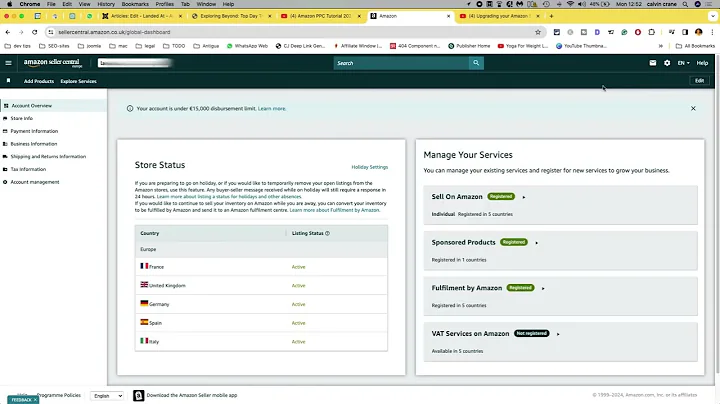Screen dimensions: 720x404
Task: Click the Apple menu icon
Action: click(9, 4)
